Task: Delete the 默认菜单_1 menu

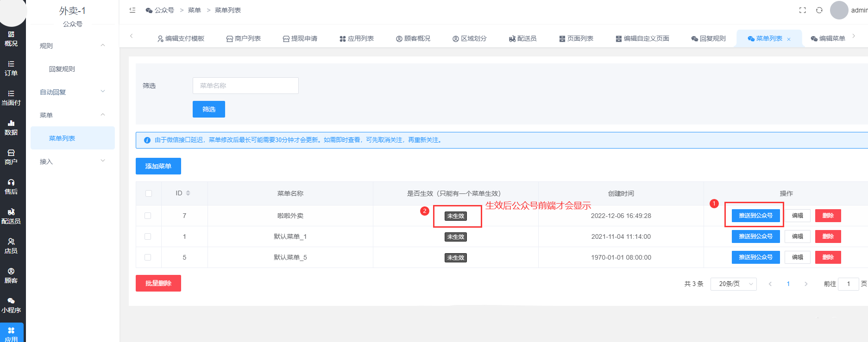Action: coord(828,236)
